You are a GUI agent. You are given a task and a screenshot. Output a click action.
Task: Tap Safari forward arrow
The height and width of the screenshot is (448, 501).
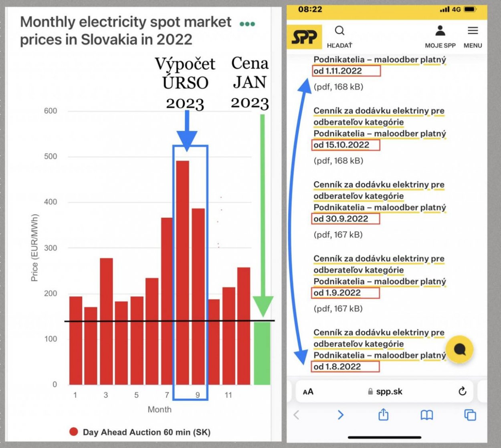point(340,415)
